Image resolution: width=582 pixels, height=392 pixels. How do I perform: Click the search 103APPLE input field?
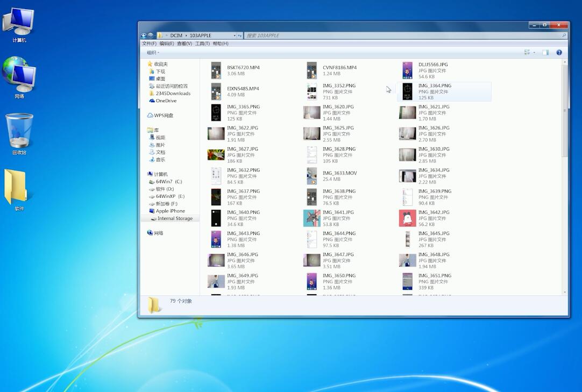(406, 35)
